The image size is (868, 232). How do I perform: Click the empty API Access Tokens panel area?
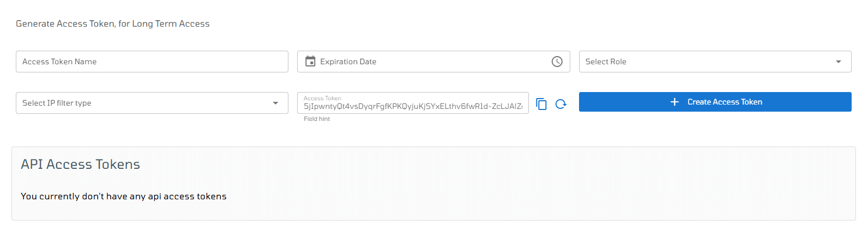[433, 184]
